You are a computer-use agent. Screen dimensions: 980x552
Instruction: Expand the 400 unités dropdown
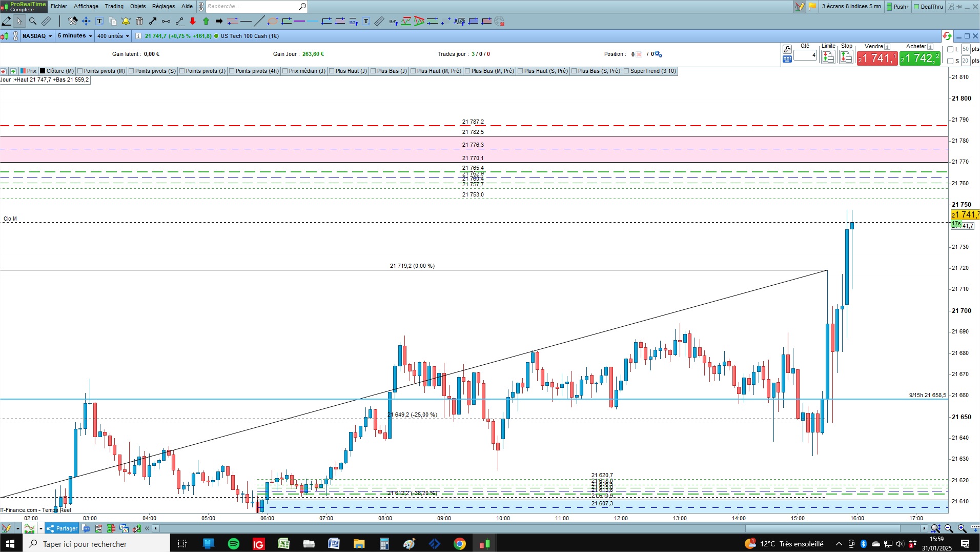click(113, 36)
